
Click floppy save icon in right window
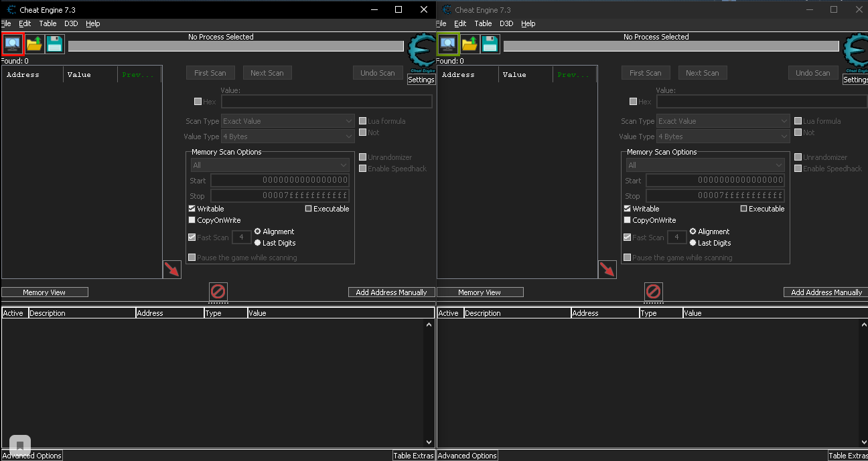[x=490, y=44]
